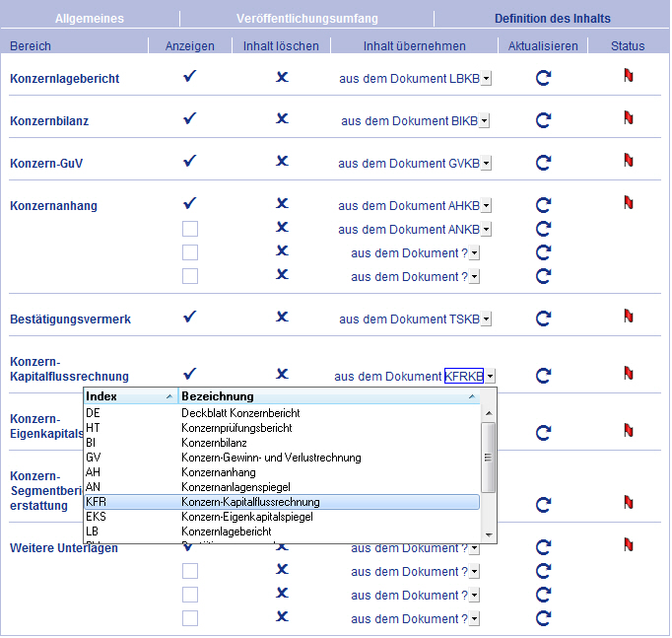This screenshot has height=638, width=672.
Task: Click the Konzernbilanz area label
Action: coord(49,121)
